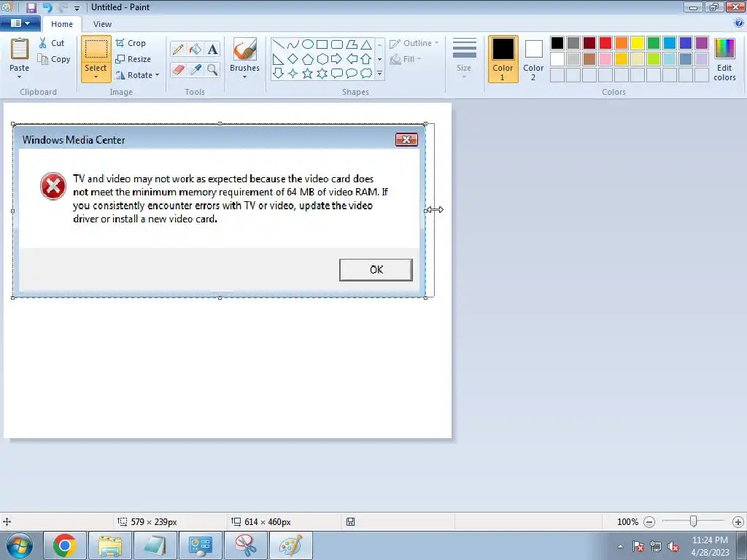Image resolution: width=747 pixels, height=560 pixels.
Task: Choose the Right arrow shape
Action: 337,59
